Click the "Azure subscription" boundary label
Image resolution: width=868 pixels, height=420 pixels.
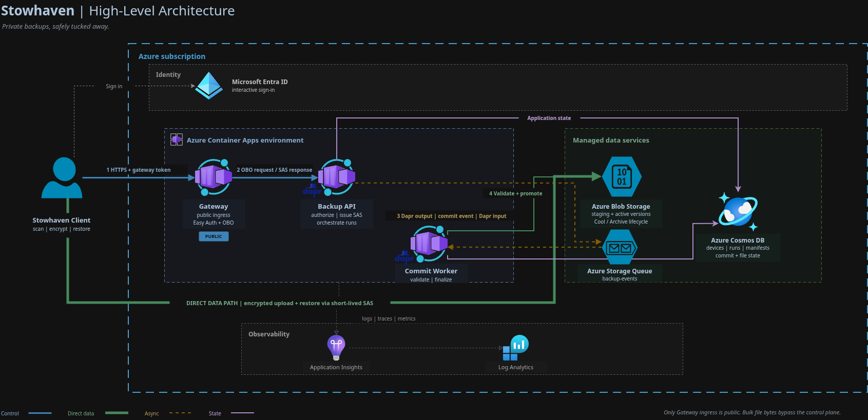172,56
